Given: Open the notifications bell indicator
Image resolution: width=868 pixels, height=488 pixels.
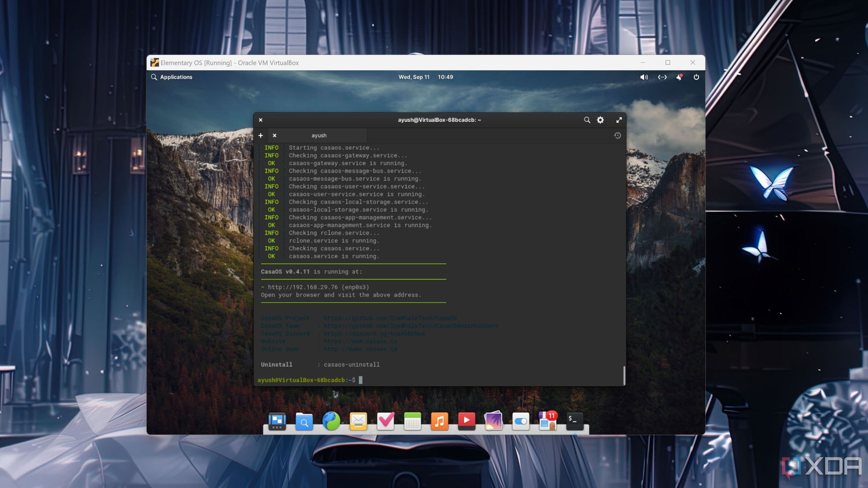Looking at the screenshot, I should [679, 77].
